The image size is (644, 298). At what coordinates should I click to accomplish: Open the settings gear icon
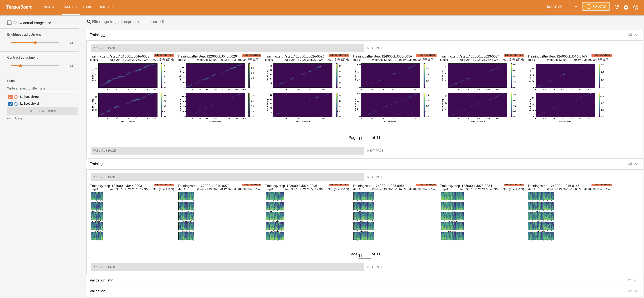tap(626, 7)
